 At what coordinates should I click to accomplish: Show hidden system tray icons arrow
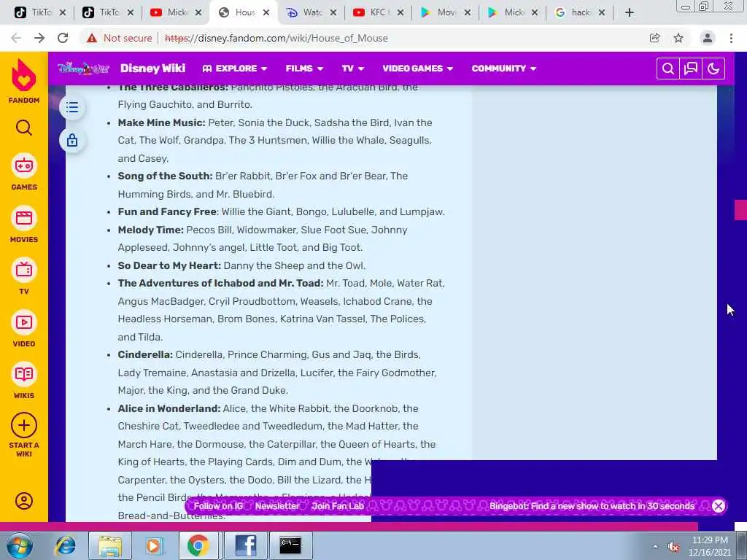click(x=656, y=546)
